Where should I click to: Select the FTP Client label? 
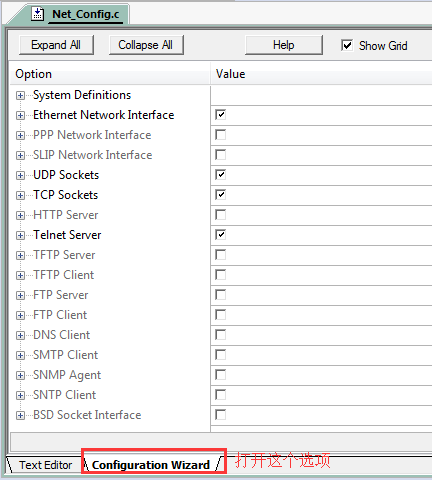tap(60, 315)
